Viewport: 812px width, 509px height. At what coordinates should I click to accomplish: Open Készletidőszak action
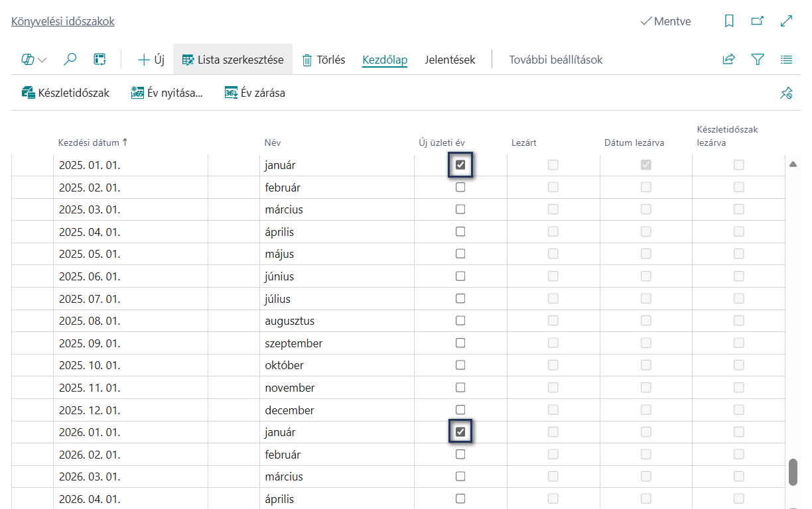click(x=66, y=93)
